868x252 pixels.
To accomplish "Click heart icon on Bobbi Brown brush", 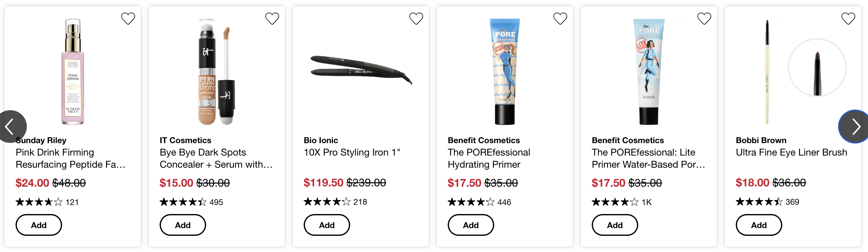I will [x=848, y=18].
